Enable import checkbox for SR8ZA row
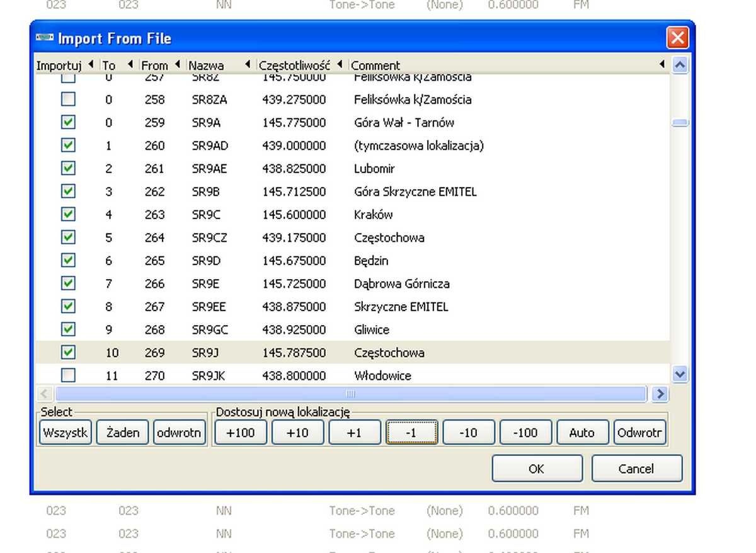 pyautogui.click(x=68, y=100)
